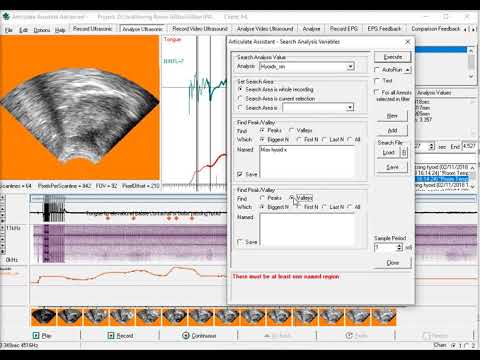
Task: Click the tab-scroll left arrow after Companion Feedback
Action: point(466,29)
